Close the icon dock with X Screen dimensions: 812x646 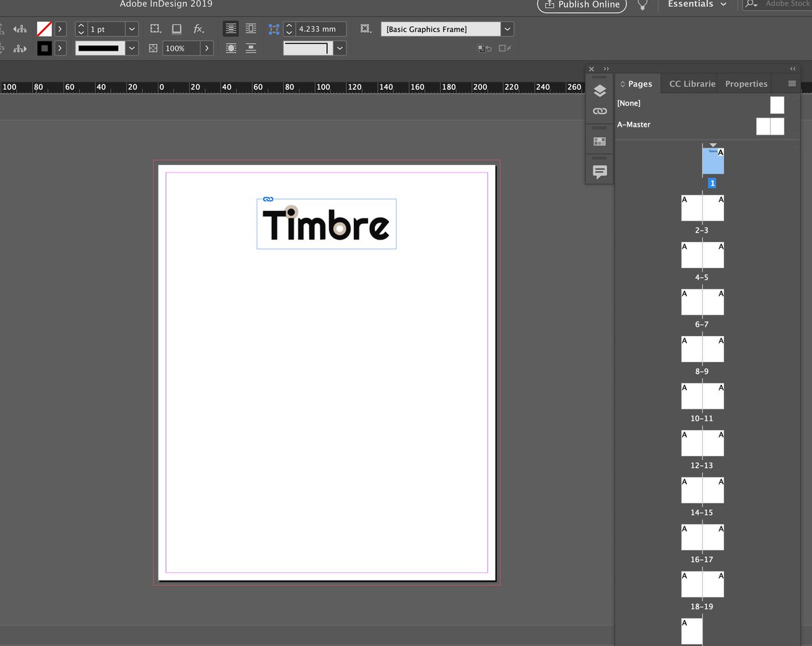[x=591, y=68]
